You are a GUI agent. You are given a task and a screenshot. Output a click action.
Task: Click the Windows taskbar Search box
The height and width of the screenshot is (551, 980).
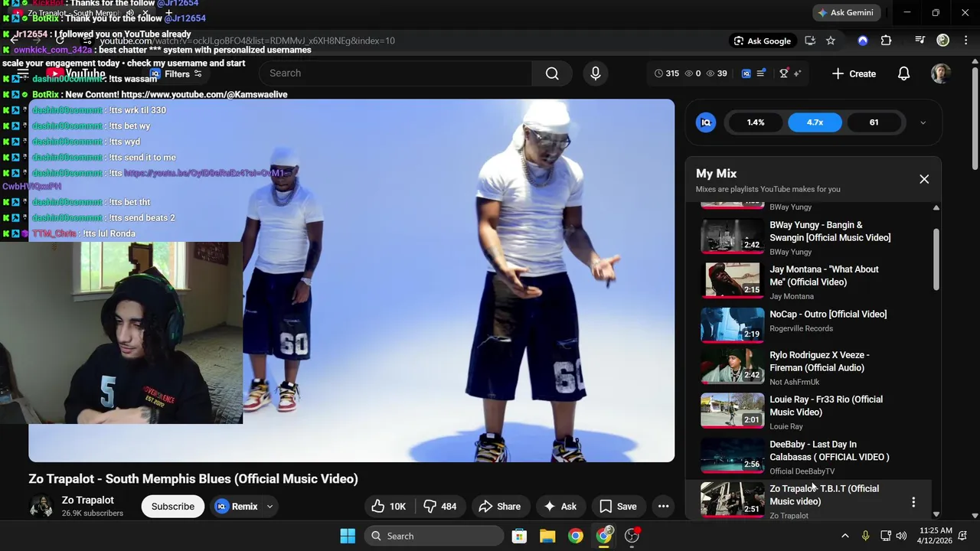(435, 536)
